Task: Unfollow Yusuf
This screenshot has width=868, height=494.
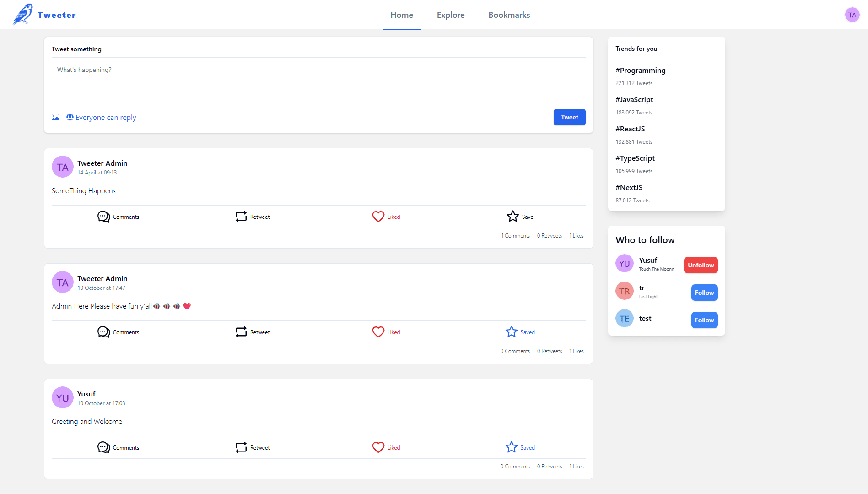Action: [x=701, y=265]
